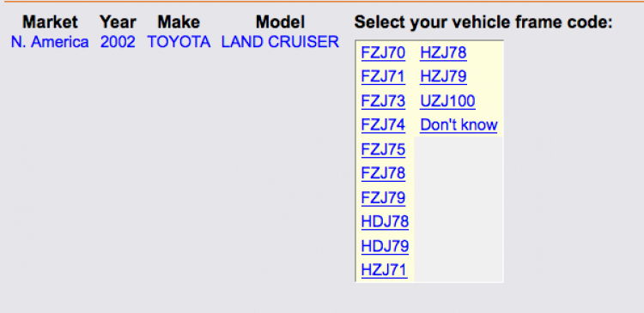
Task: Click the LAND CRUISER model value
Action: [x=280, y=42]
